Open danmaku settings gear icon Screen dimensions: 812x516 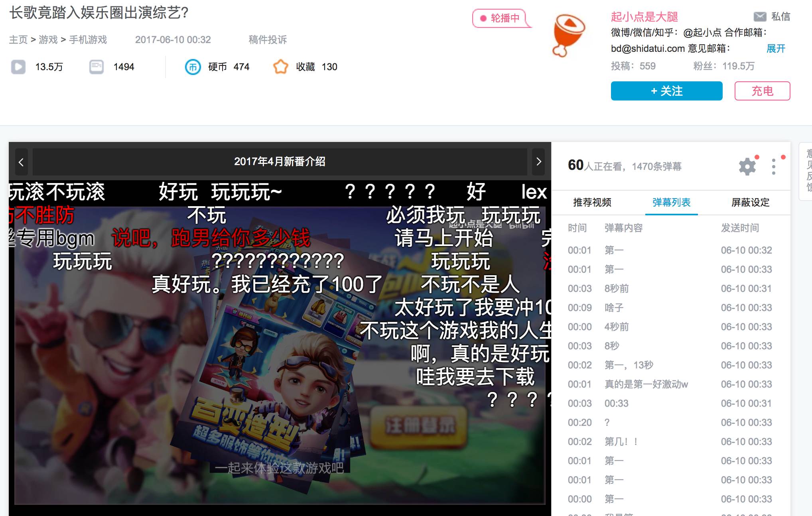click(747, 166)
